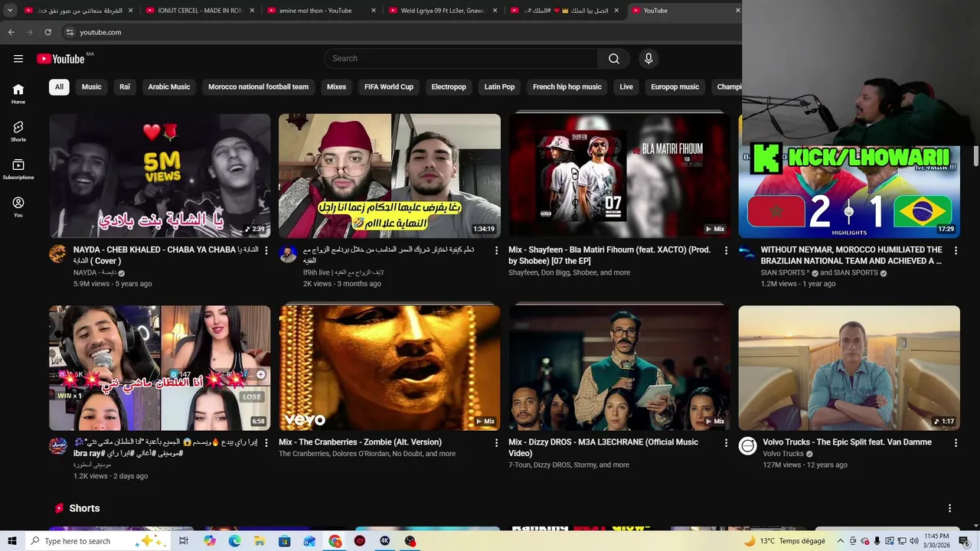Image resolution: width=980 pixels, height=551 pixels.
Task: Open more options for NAYDA Cheb Khaled video
Action: (x=266, y=250)
